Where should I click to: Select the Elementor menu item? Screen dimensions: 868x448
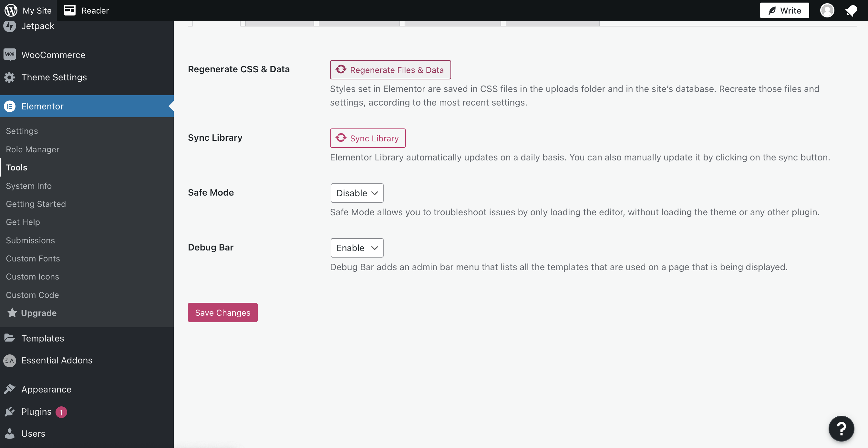point(87,106)
